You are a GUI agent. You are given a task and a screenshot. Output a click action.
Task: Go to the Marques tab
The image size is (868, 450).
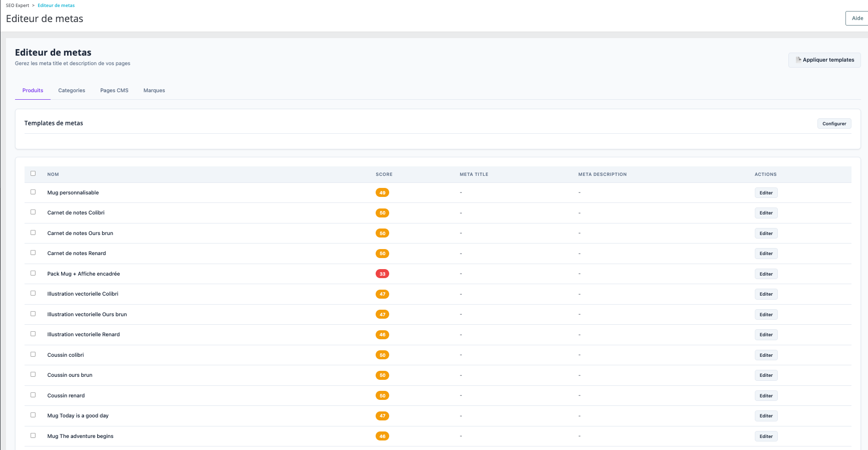154,91
